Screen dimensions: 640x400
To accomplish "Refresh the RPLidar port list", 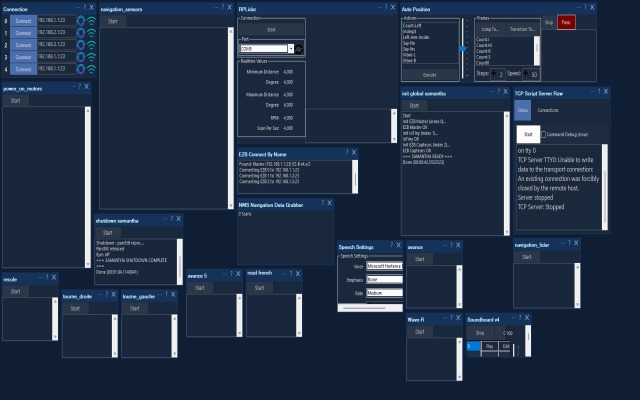I will click(299, 49).
